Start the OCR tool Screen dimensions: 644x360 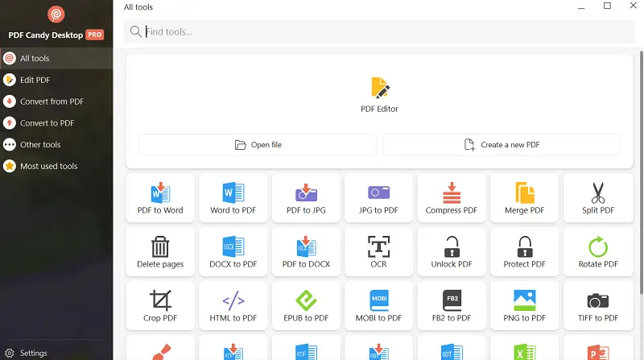pyautogui.click(x=378, y=251)
